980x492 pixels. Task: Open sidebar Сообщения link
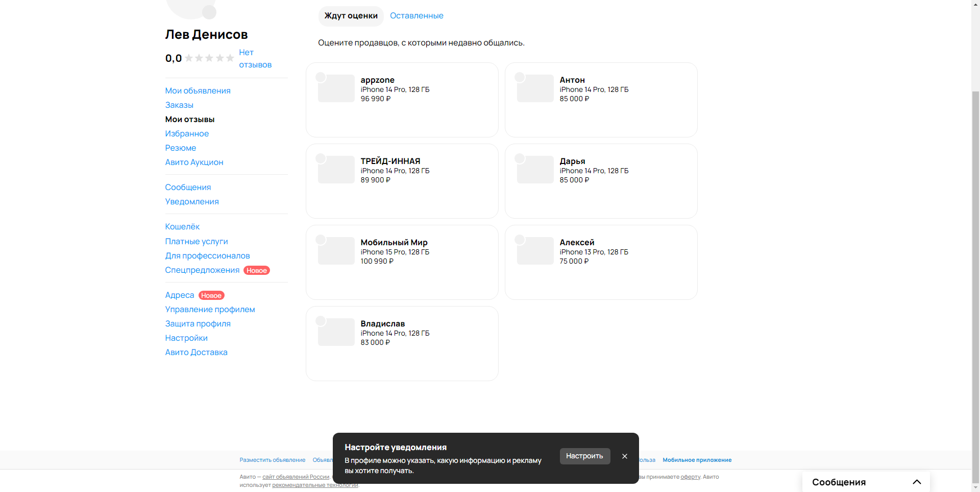tap(188, 187)
